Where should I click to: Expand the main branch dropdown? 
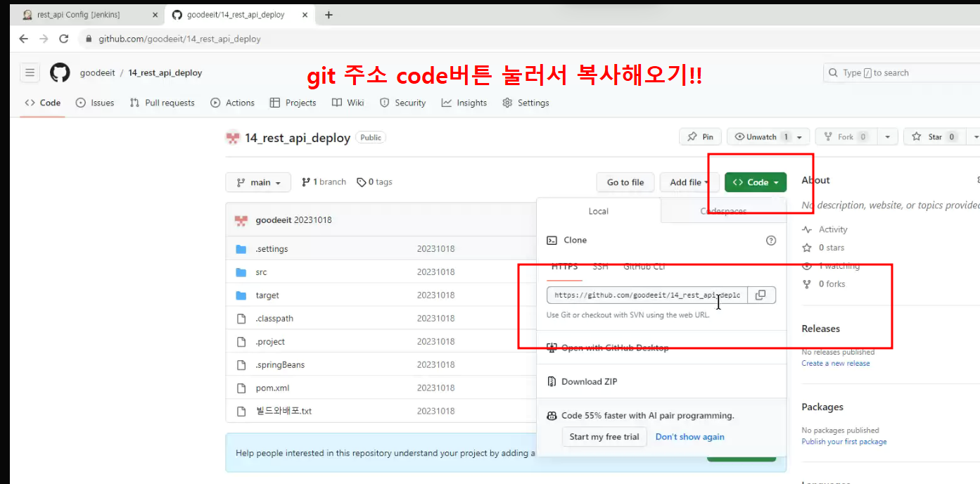click(258, 182)
